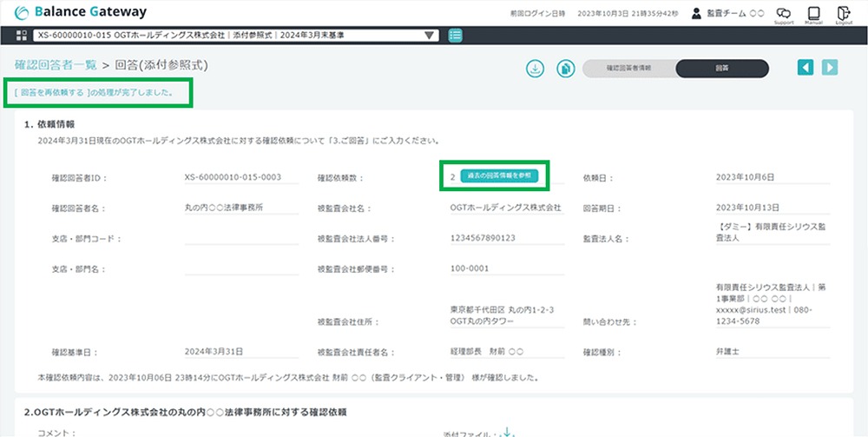Switch to the 確認回答者情報 tab
868x437 pixels.
[x=630, y=68]
